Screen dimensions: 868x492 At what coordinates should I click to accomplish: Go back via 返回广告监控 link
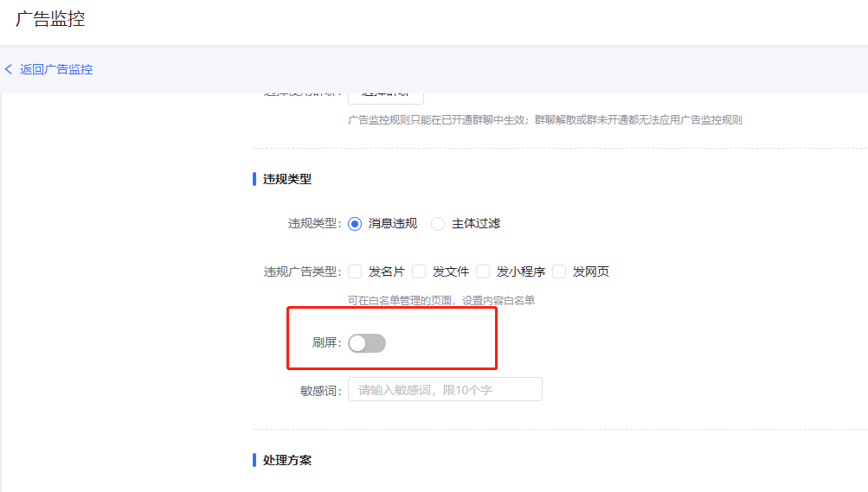pos(56,69)
